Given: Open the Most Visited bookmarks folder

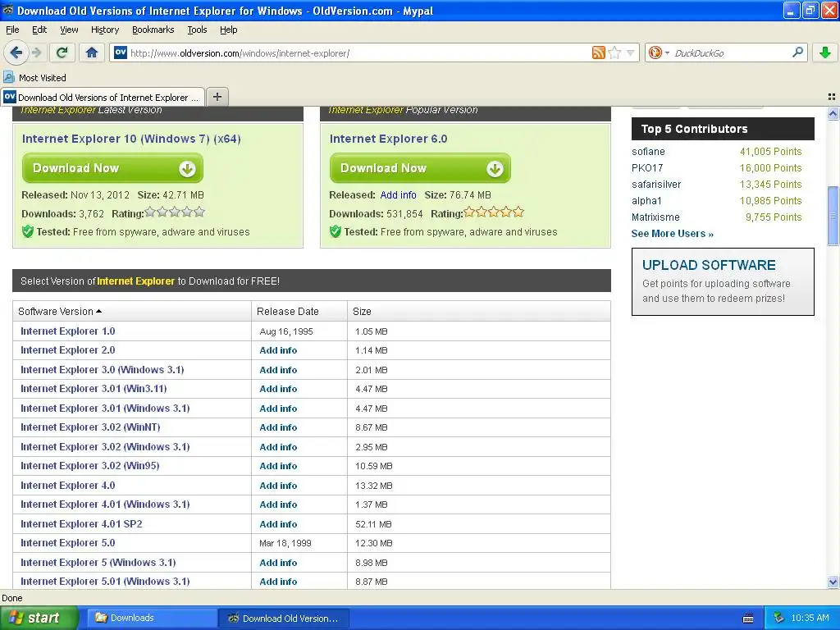Looking at the screenshot, I should tap(35, 78).
